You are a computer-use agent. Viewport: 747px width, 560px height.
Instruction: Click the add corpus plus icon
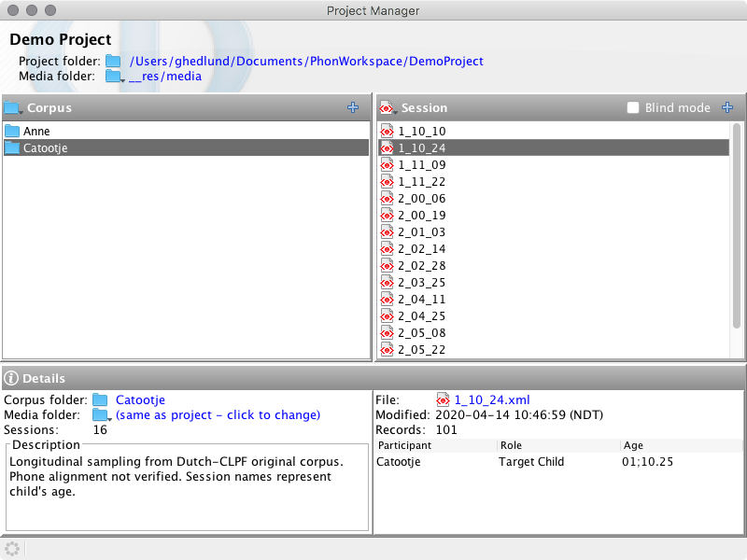pos(352,108)
